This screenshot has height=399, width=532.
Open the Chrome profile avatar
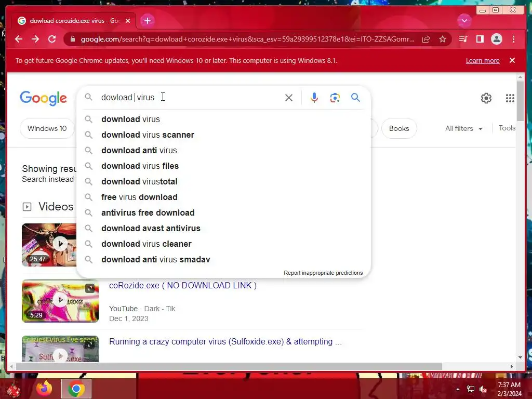496,39
